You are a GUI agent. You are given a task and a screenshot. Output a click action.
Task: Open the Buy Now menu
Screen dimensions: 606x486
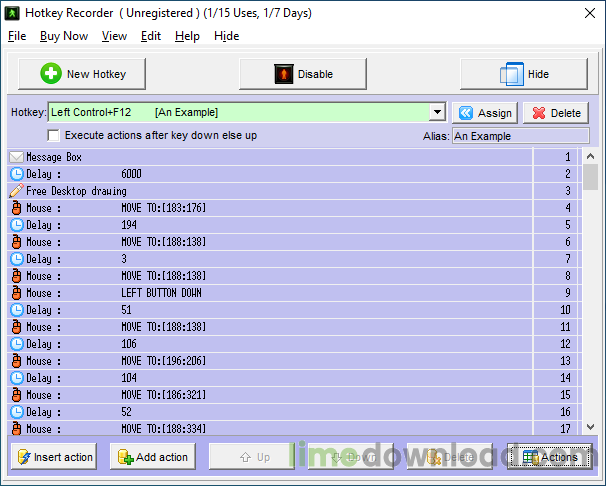64,36
